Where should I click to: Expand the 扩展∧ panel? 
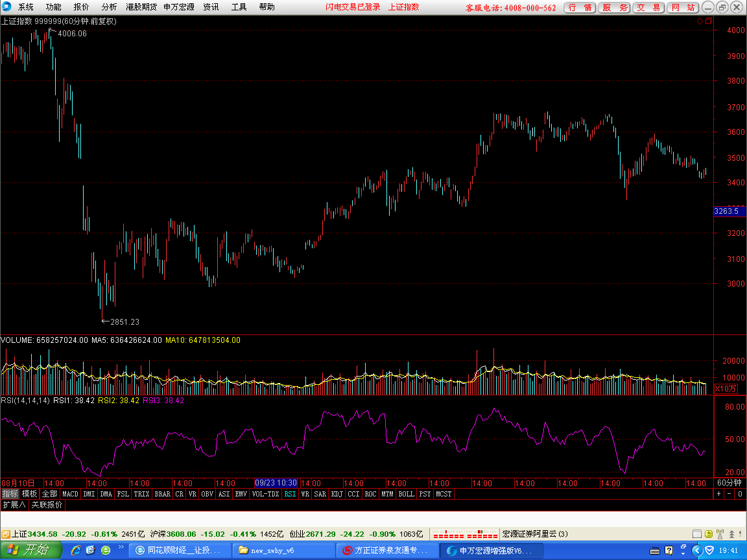pyautogui.click(x=14, y=504)
